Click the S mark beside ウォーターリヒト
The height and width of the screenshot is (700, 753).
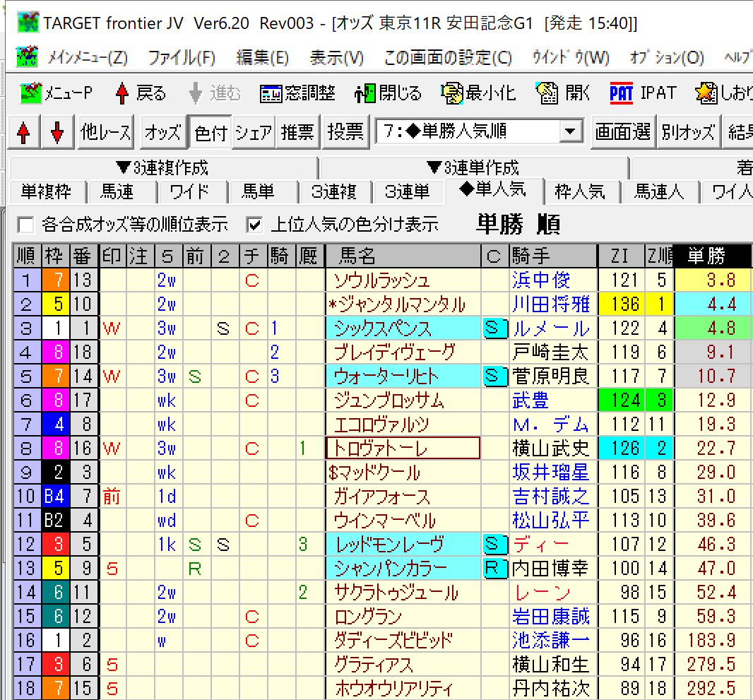495,376
